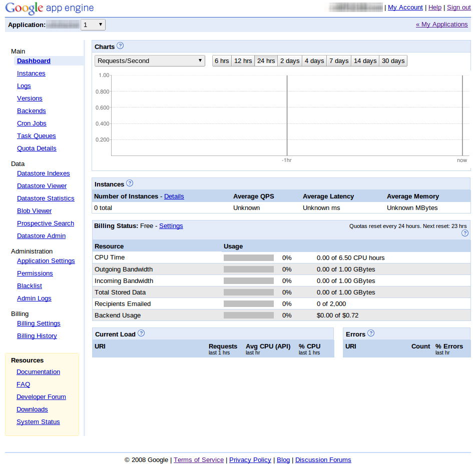Image resolution: width=476 pixels, height=470 pixels.
Task: Open instance Details link
Action: tap(174, 196)
